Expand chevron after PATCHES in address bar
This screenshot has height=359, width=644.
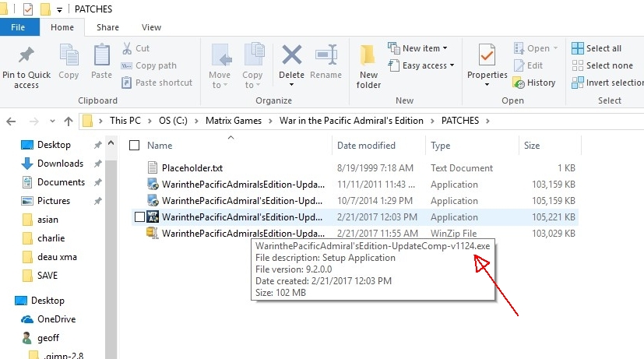coord(487,121)
